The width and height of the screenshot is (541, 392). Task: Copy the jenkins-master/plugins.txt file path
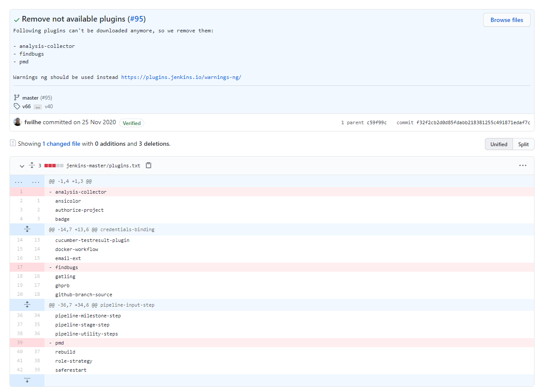(148, 165)
